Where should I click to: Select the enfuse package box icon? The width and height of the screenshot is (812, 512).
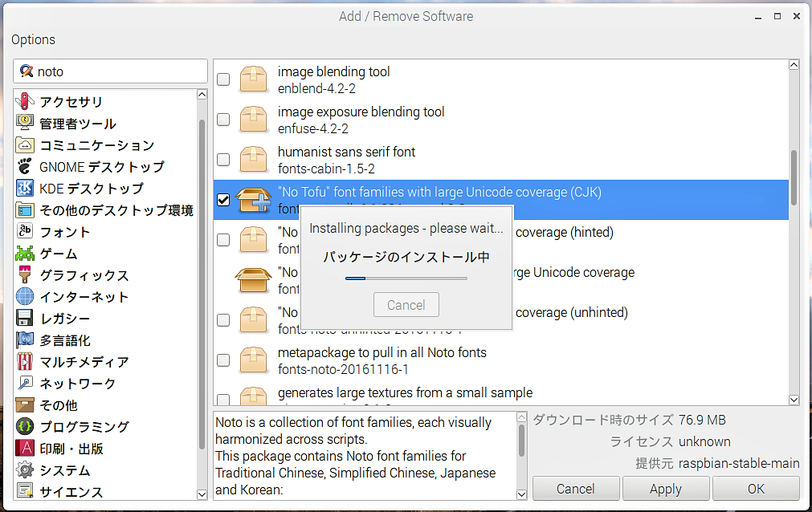click(253, 120)
